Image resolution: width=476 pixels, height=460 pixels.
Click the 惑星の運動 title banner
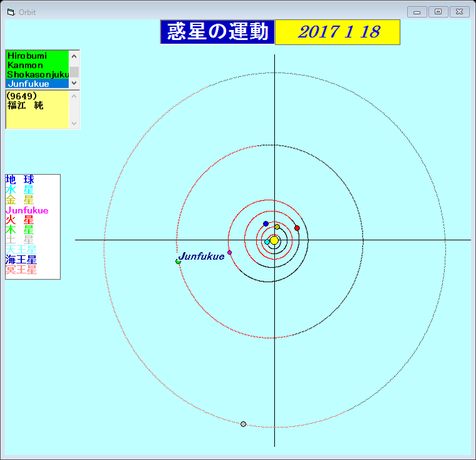coord(217,33)
